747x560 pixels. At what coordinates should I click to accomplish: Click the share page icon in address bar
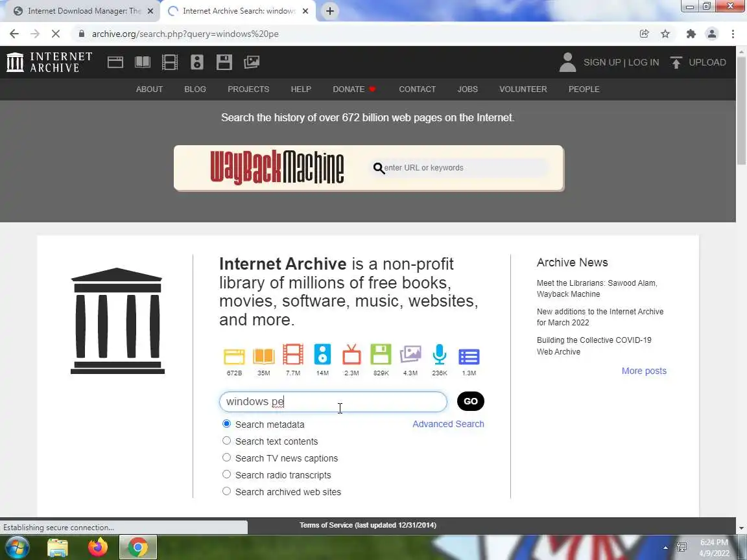point(644,34)
